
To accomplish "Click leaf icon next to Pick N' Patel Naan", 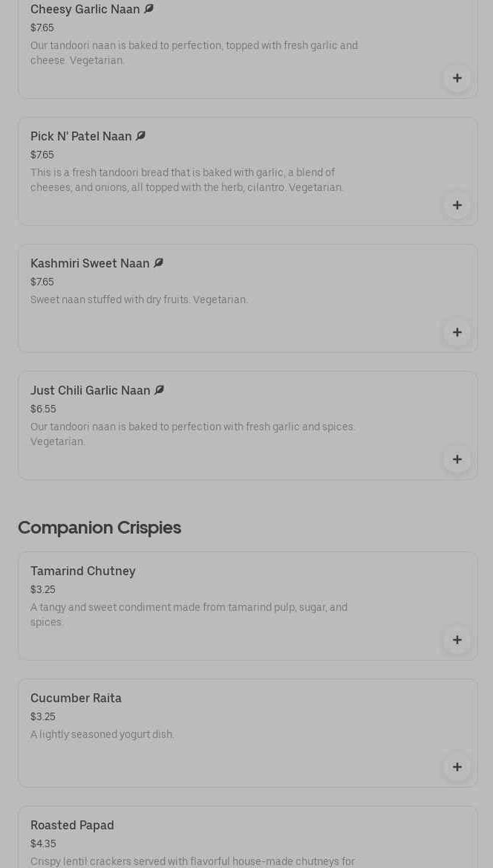I will click(x=140, y=136).
